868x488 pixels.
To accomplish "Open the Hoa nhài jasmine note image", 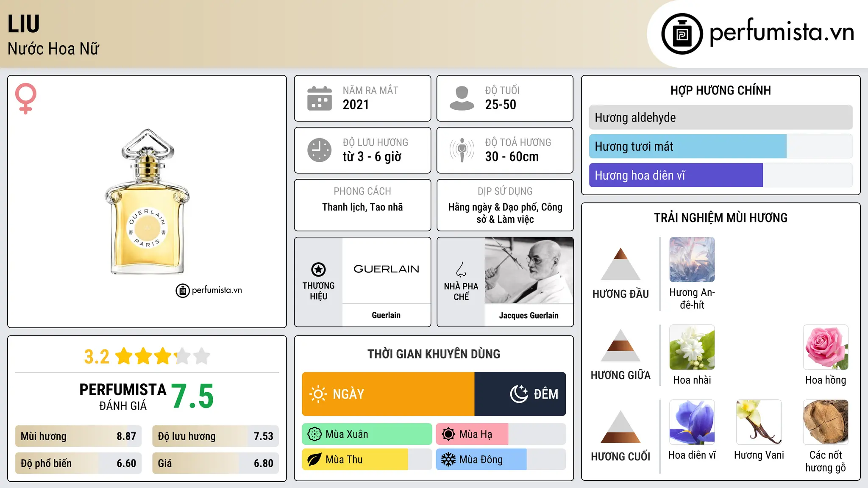I will pos(692,347).
